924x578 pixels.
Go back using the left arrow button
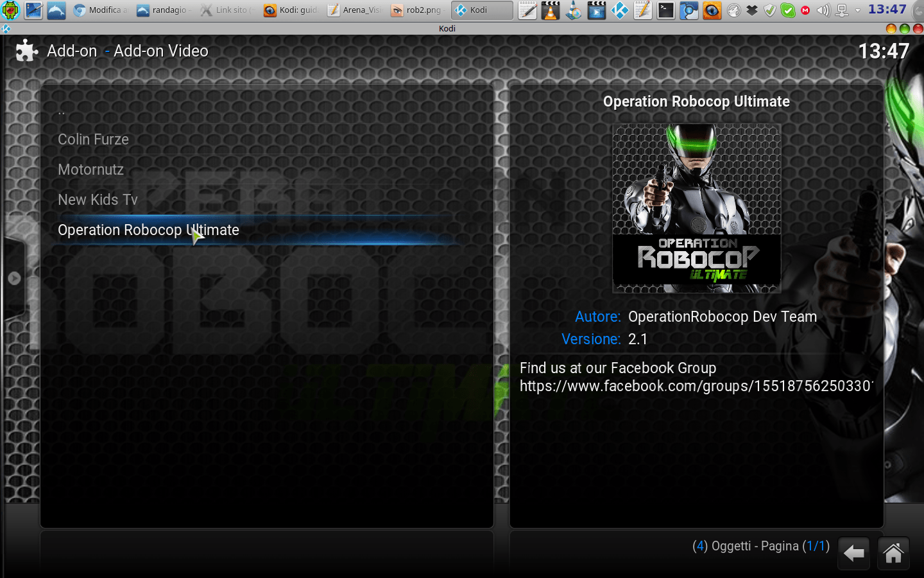[x=853, y=553]
